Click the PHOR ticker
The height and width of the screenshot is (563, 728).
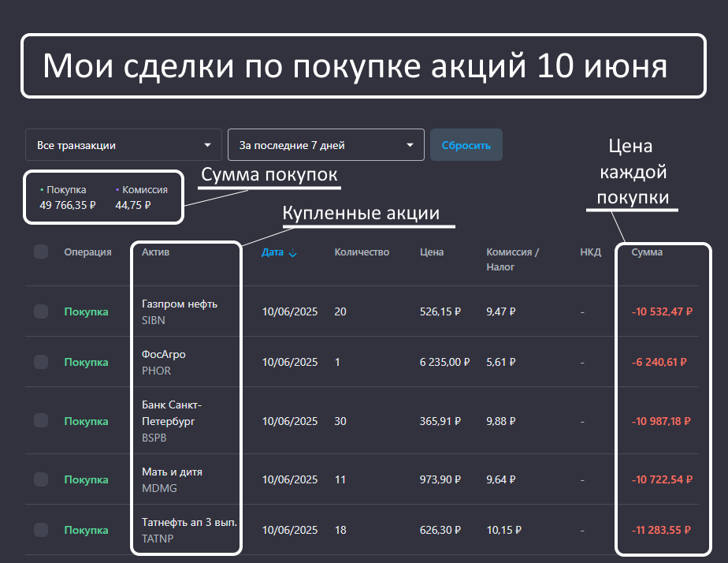[157, 371]
